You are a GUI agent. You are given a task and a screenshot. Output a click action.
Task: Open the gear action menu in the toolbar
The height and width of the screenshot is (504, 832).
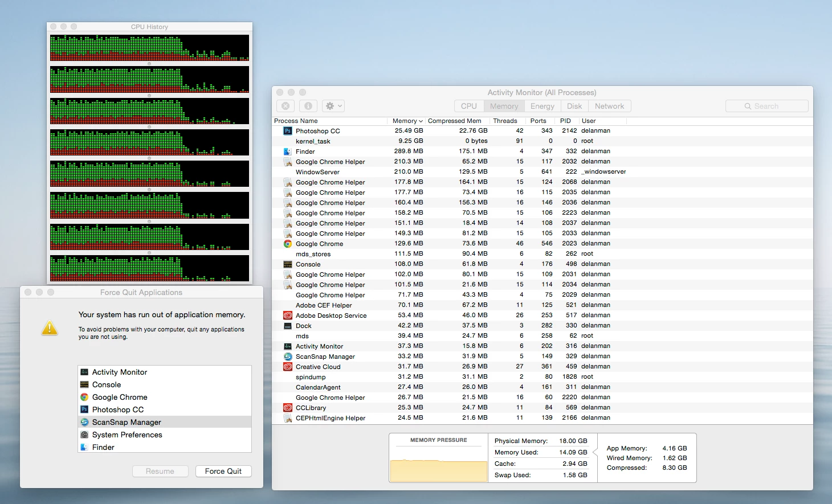tap(333, 106)
